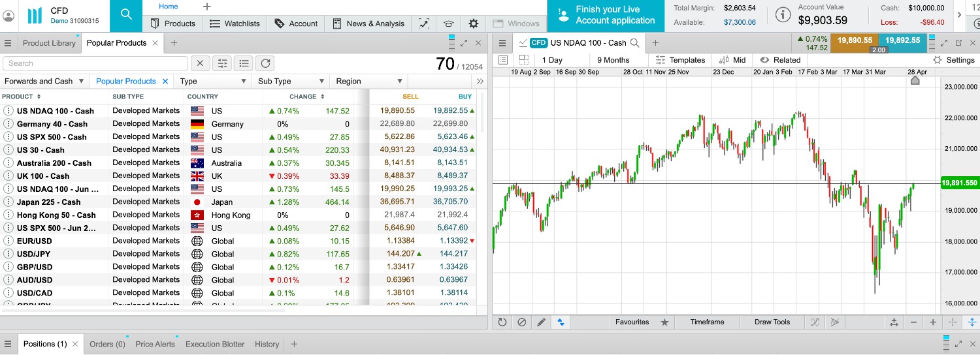Open the Type filter dropdown
The width and height of the screenshot is (980, 355).
point(213,82)
